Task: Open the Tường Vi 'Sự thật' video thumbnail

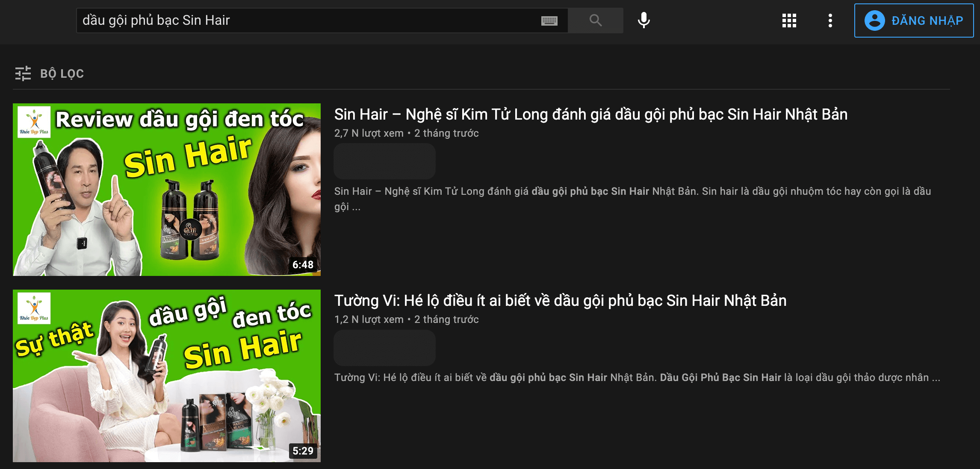Action: 167,376
